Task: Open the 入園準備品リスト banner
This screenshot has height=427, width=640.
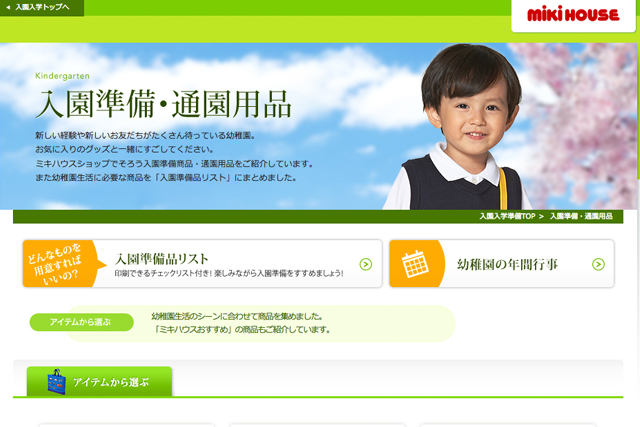Action: 202,263
